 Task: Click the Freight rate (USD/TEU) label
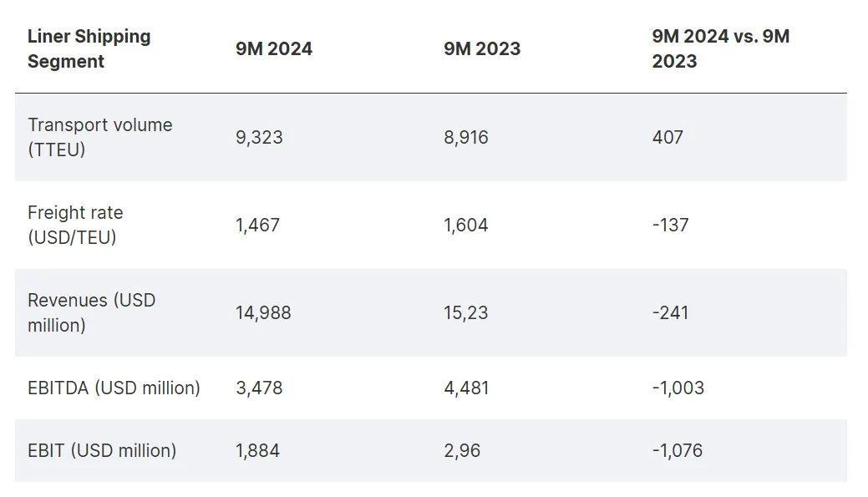click(75, 225)
